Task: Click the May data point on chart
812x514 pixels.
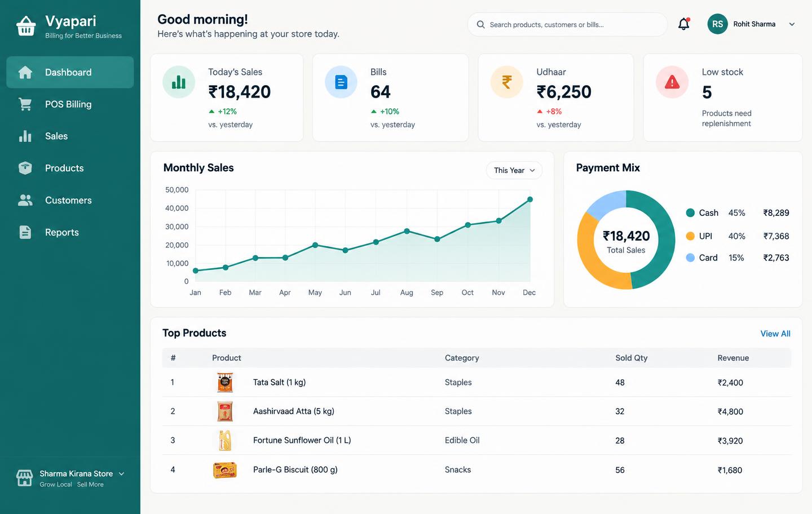Action: [x=315, y=245]
